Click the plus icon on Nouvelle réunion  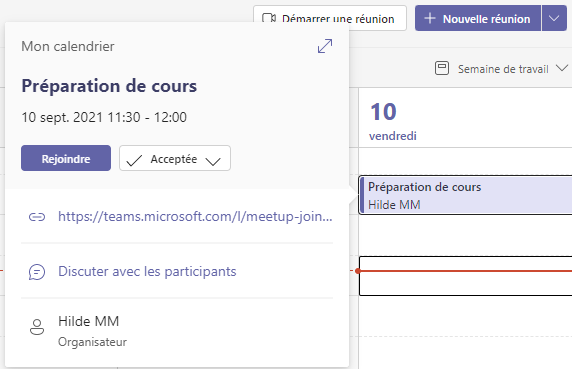pyautogui.click(x=430, y=18)
